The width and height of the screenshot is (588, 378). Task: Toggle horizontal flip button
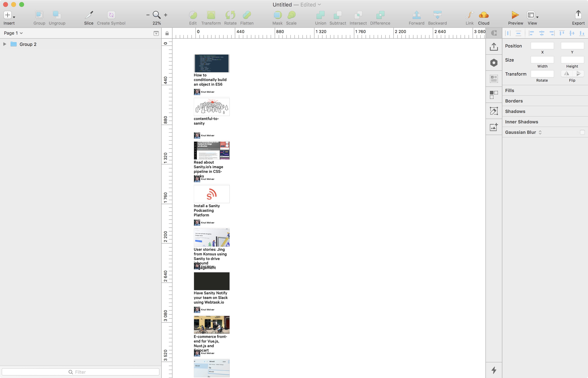point(566,74)
